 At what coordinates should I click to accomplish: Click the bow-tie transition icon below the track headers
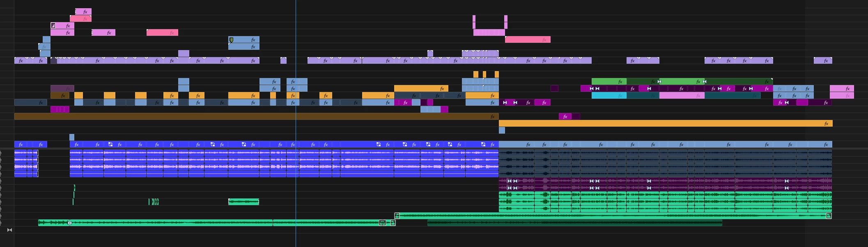(9, 230)
